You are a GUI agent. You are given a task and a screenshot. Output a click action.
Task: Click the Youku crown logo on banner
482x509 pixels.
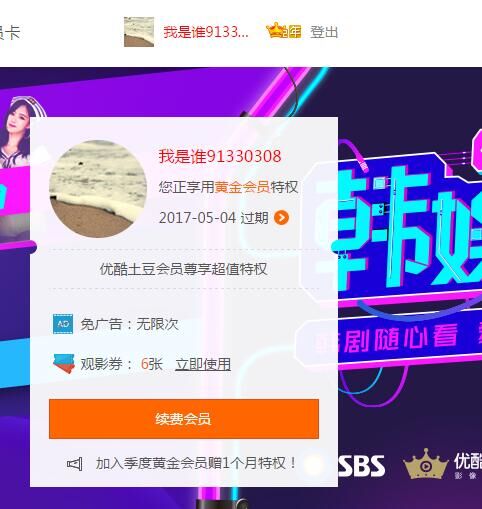coord(425,463)
